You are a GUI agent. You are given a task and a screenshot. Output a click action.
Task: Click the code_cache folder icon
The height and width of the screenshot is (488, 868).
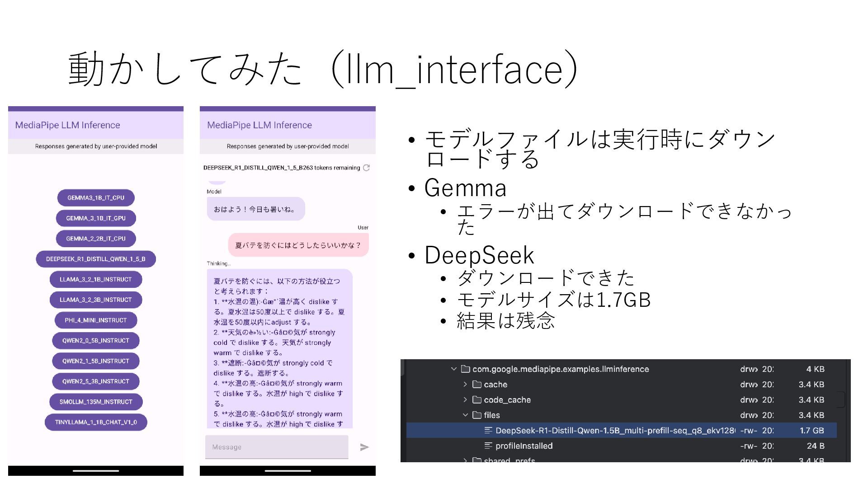point(476,400)
